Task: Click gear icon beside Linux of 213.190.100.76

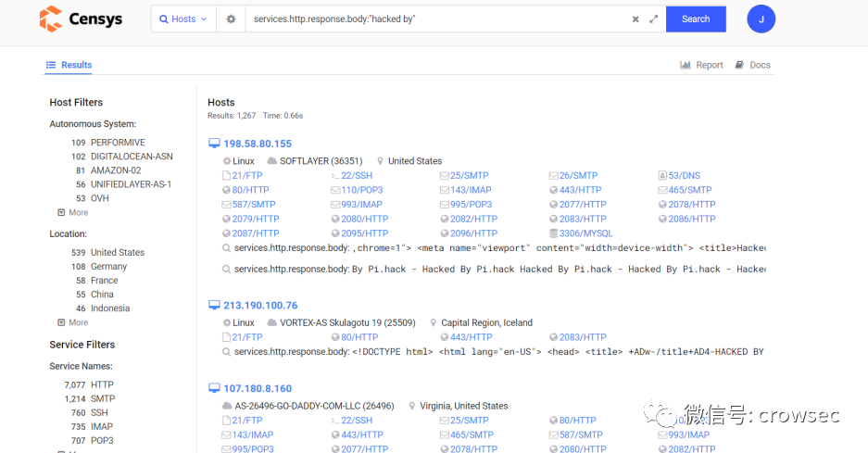Action: 226,323
